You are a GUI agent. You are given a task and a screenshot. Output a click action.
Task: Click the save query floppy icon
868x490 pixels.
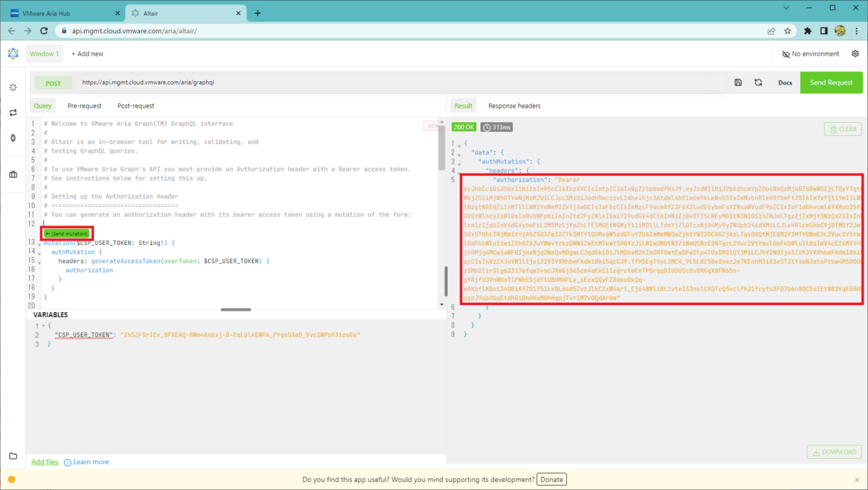tap(738, 82)
